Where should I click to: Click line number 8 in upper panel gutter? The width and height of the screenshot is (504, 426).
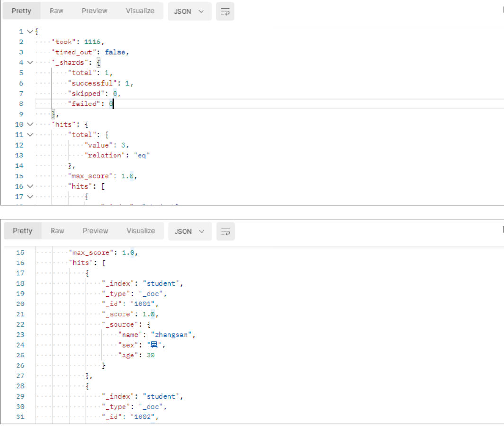(21, 104)
